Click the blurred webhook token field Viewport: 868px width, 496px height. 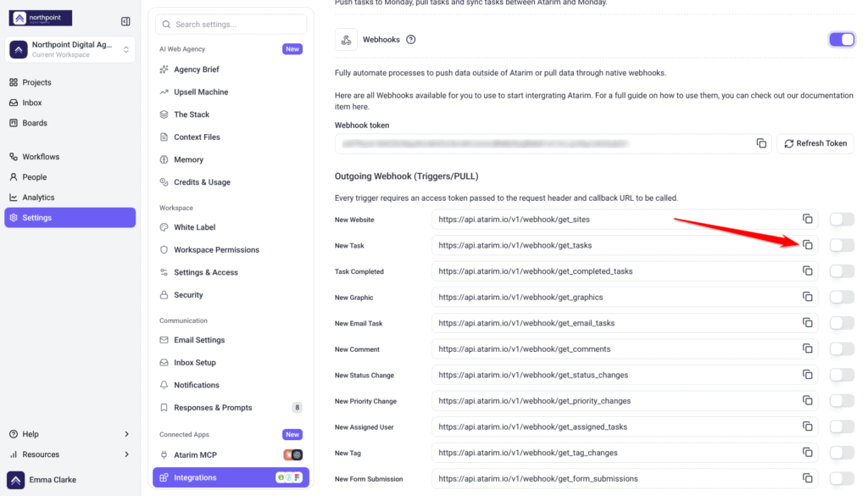click(553, 143)
